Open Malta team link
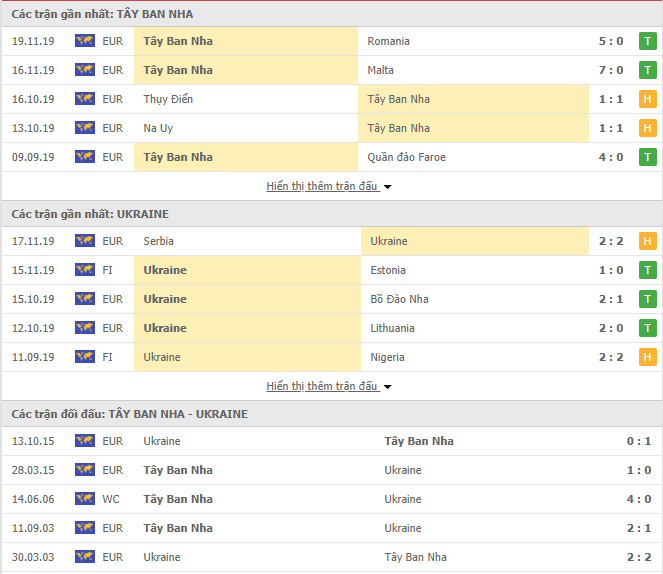Image resolution: width=663 pixels, height=574 pixels. point(380,70)
